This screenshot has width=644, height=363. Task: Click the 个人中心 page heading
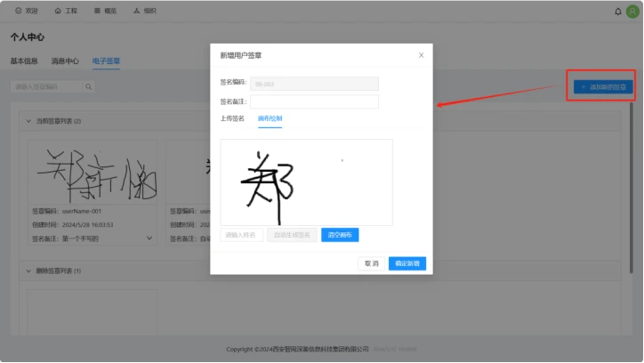(27, 37)
